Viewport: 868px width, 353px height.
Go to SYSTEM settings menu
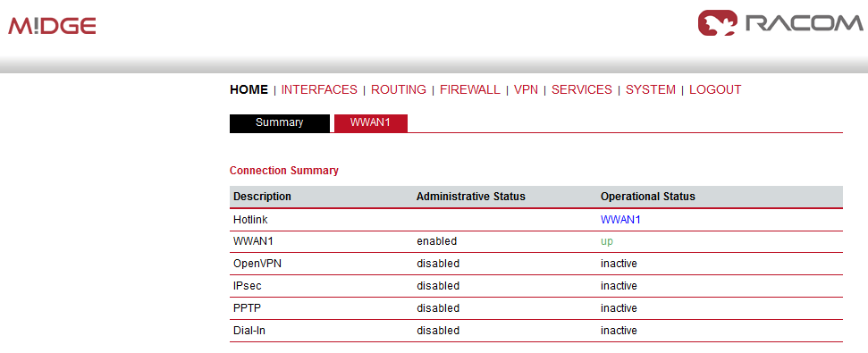coord(651,89)
